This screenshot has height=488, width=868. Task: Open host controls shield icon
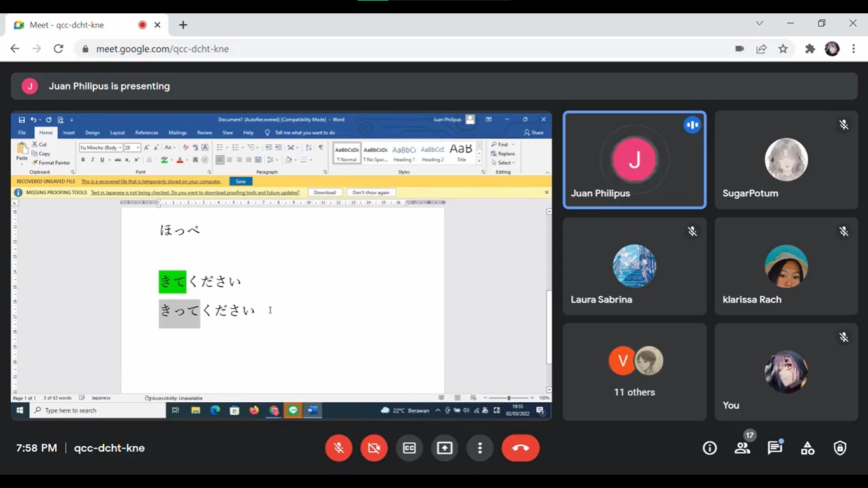coord(840,448)
